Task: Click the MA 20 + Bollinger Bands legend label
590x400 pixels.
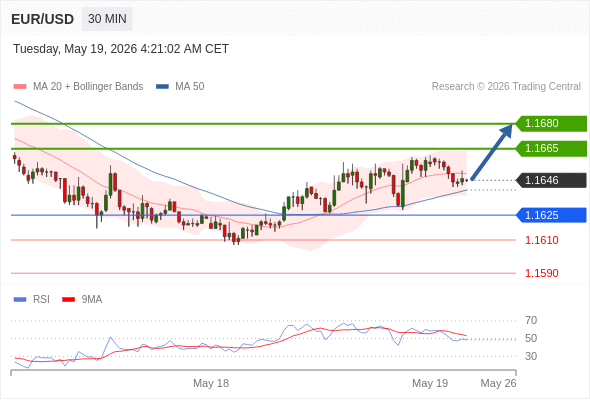Action: coord(88,87)
